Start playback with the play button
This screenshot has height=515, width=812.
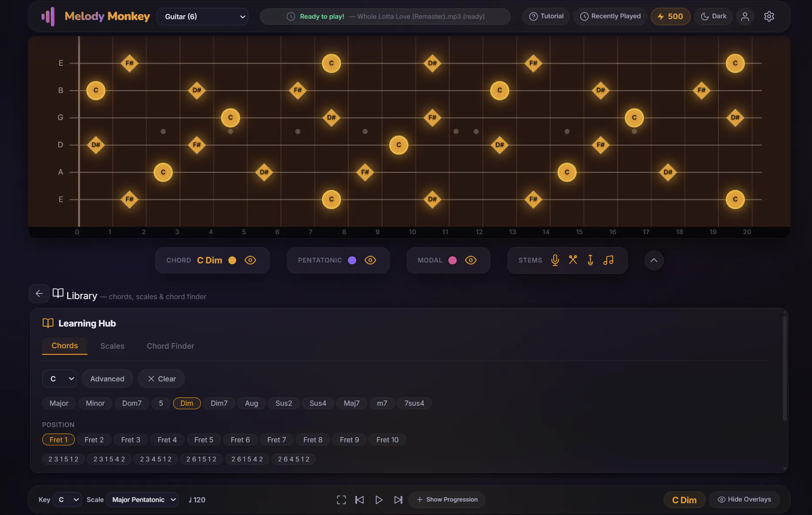coord(379,500)
